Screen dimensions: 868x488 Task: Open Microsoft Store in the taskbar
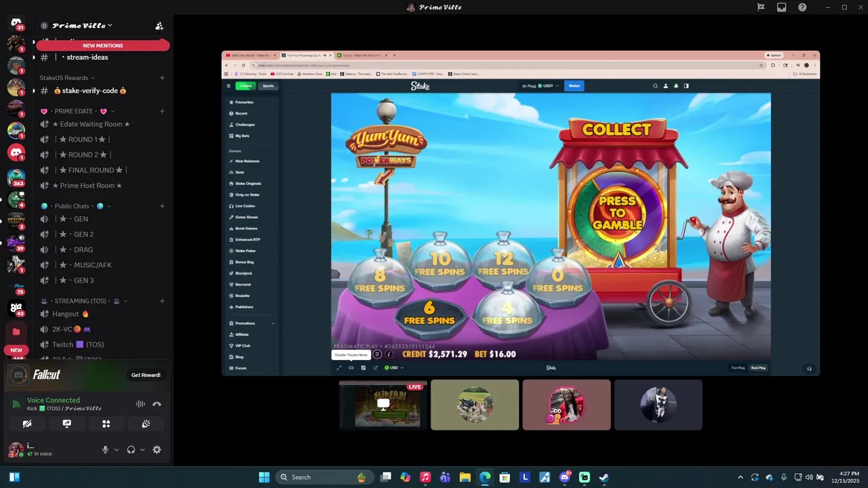[505, 477]
